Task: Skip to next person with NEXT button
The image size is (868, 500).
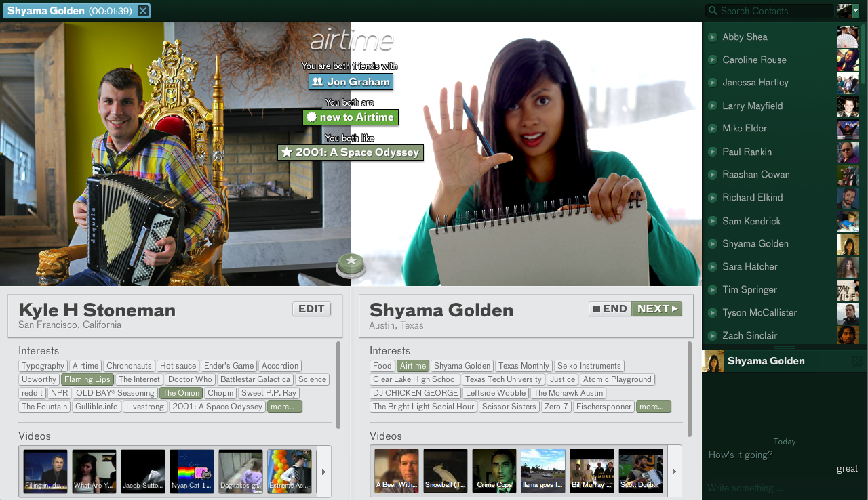Action: [656, 309]
